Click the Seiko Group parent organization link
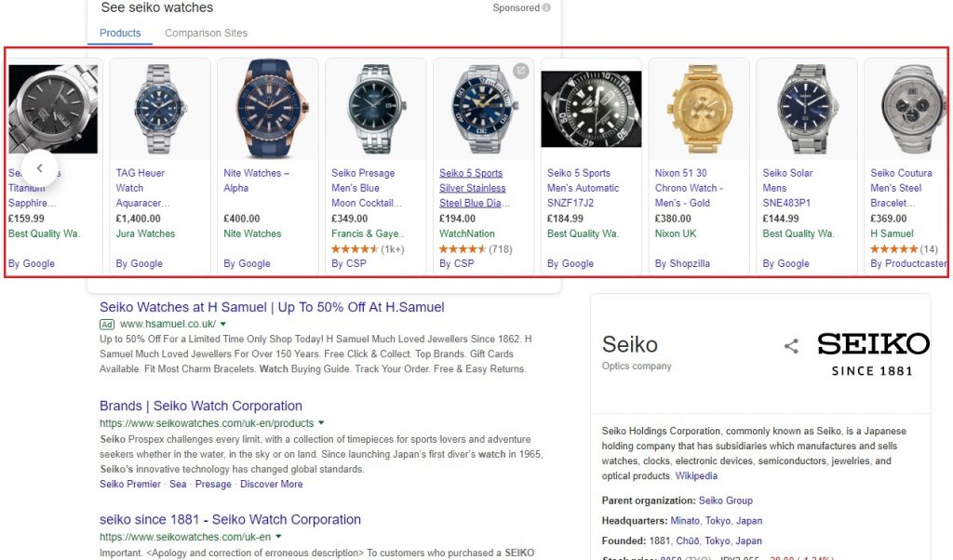The height and width of the screenshot is (560, 953). (726, 500)
